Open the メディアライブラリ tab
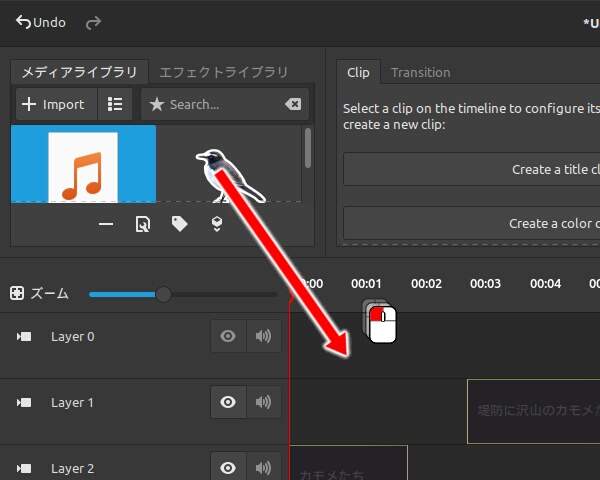Viewport: 600px width, 480px height. pyautogui.click(x=80, y=72)
